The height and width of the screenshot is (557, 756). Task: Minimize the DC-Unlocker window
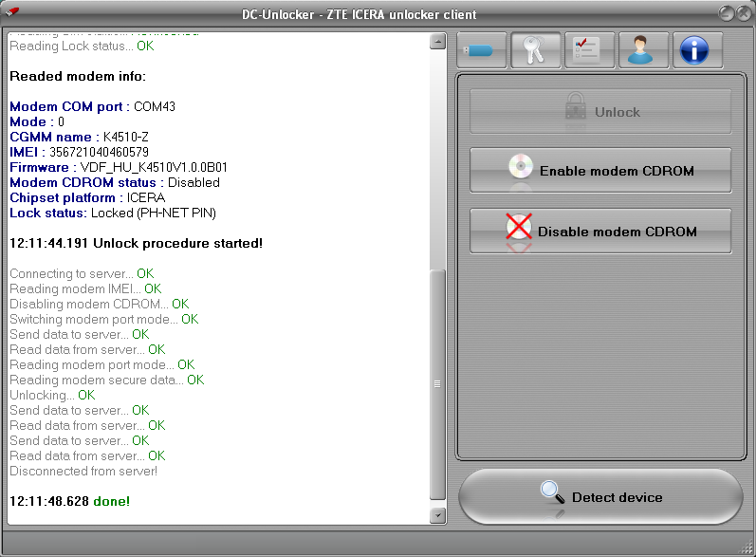(726, 13)
